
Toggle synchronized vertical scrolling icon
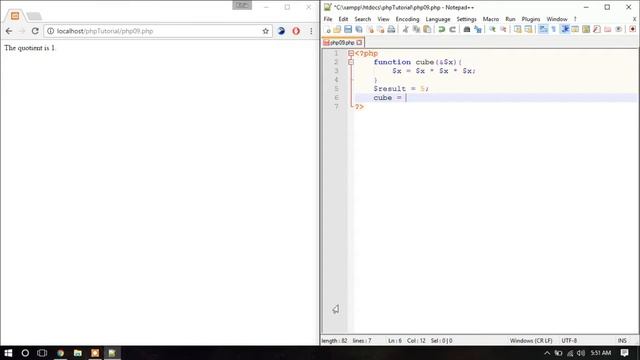coord(518,29)
